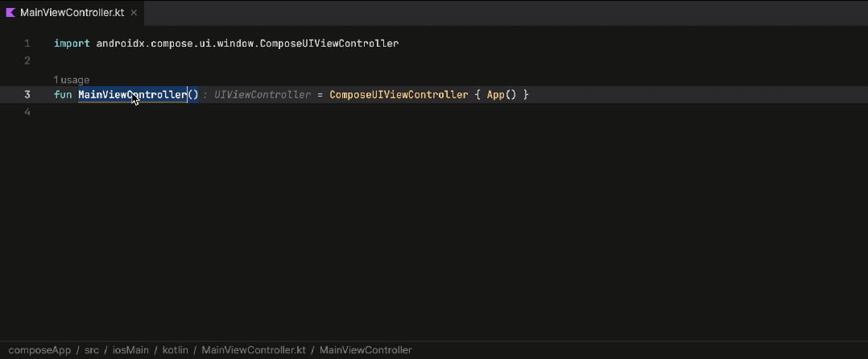This screenshot has width=868, height=359.
Task: Open the src breadcrumb segment
Action: (x=92, y=350)
